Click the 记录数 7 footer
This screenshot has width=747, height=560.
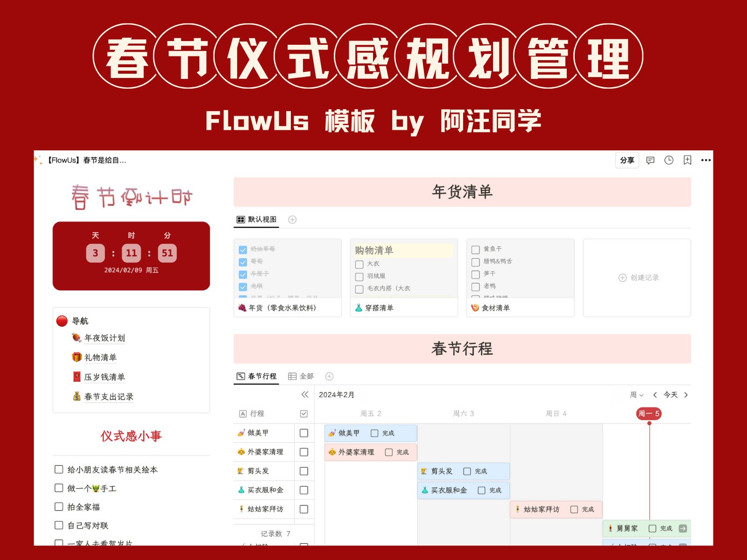pos(275,533)
